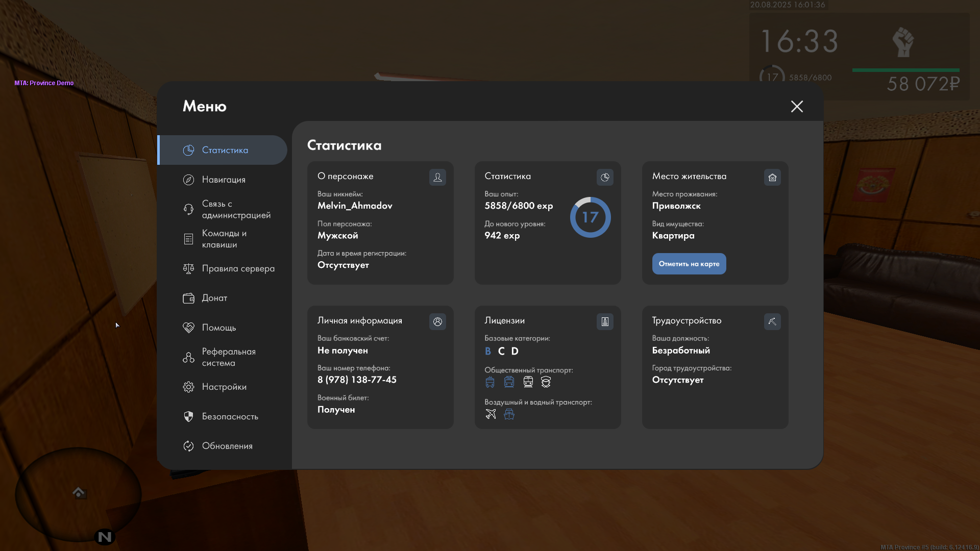Viewport: 980px width, 551px height.
Task: Open the Помощь section
Action: tap(223, 328)
